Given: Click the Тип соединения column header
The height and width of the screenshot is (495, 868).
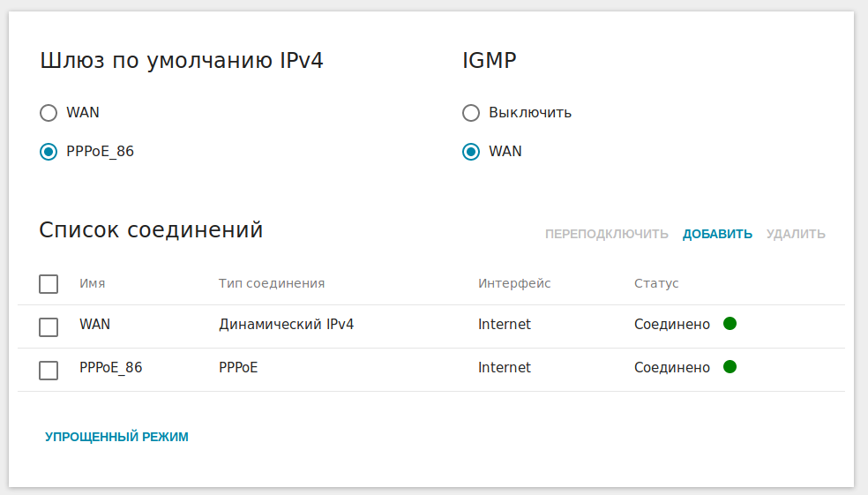Looking at the screenshot, I should click(x=272, y=283).
